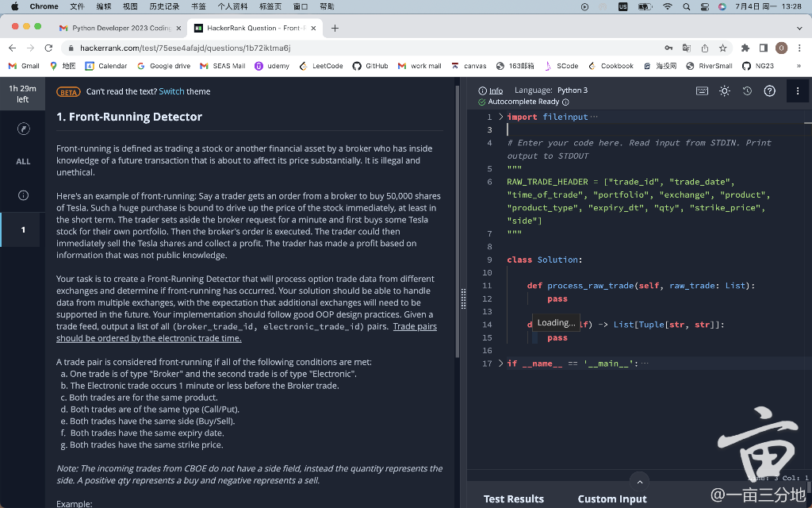Click the translate page icon

click(687, 48)
